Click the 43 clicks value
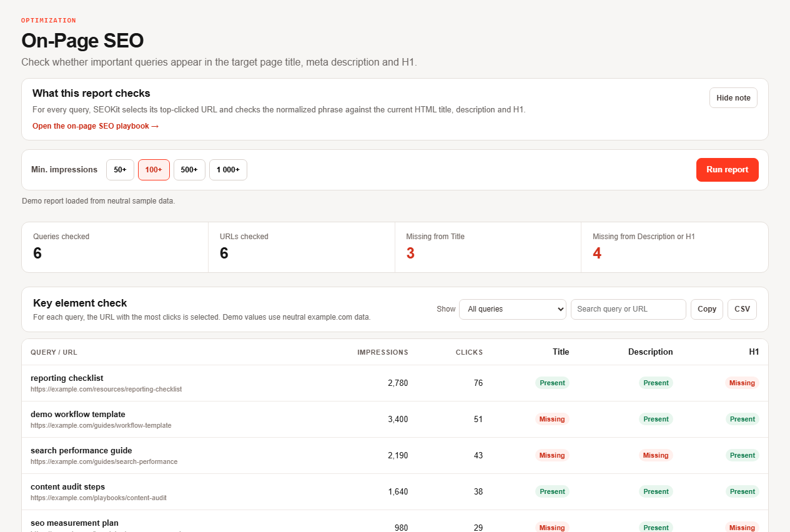 point(478,455)
